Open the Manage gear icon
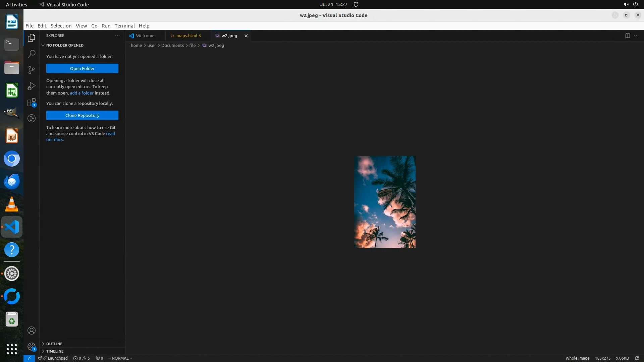This screenshot has height=362, width=644. tap(32, 347)
